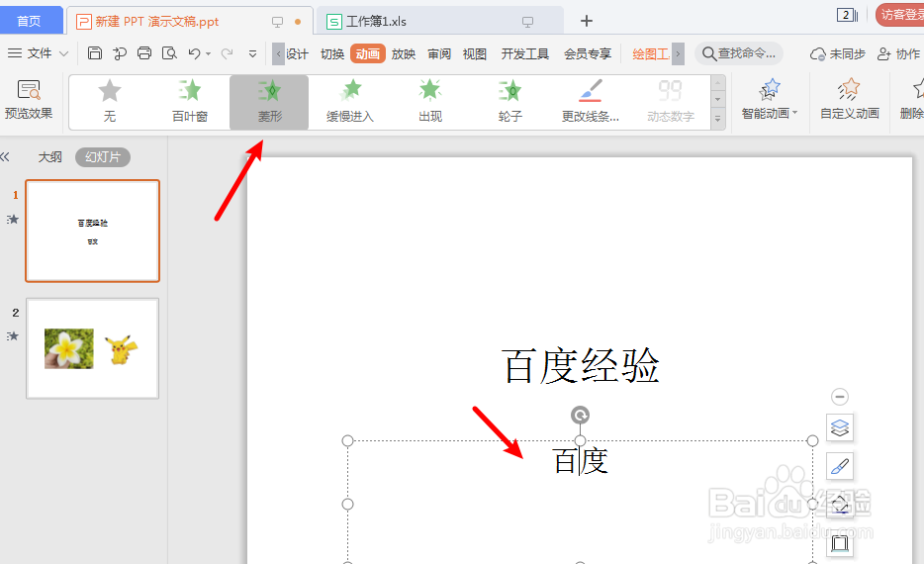The height and width of the screenshot is (564, 924).
Task: Switch panel to 大纲 outline view
Action: pos(50,156)
